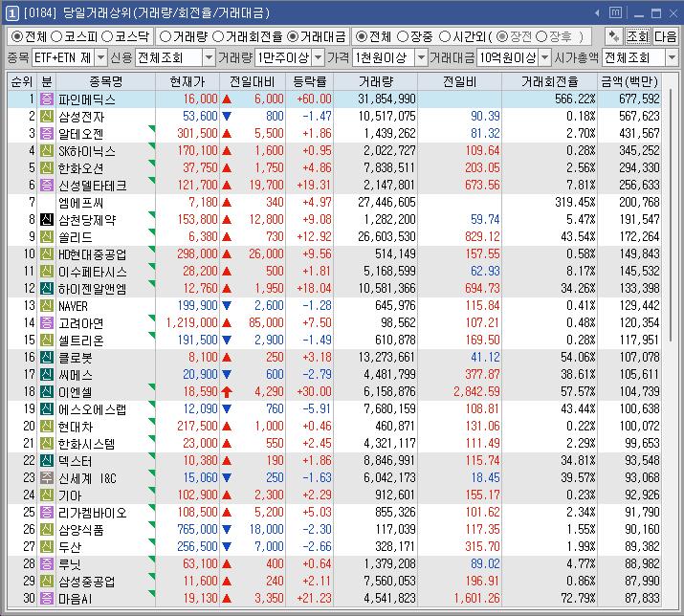The image size is (684, 616).
Task: Click the 다음 next button
Action: tap(665, 36)
